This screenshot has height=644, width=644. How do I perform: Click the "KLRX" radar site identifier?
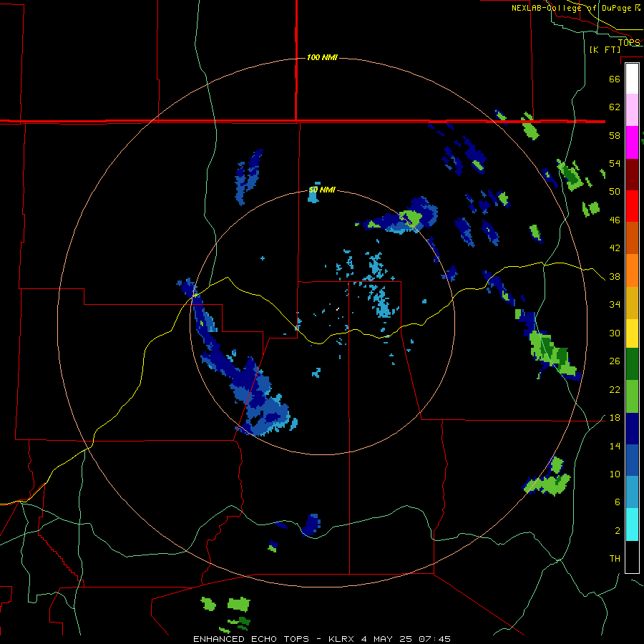click(342, 639)
